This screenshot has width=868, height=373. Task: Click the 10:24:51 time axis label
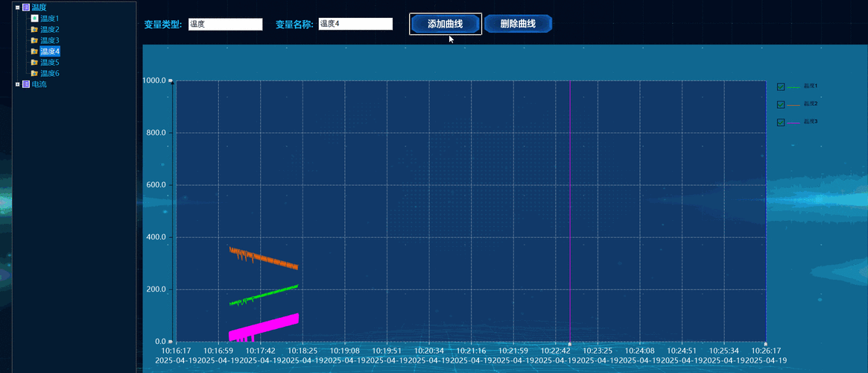tap(682, 351)
